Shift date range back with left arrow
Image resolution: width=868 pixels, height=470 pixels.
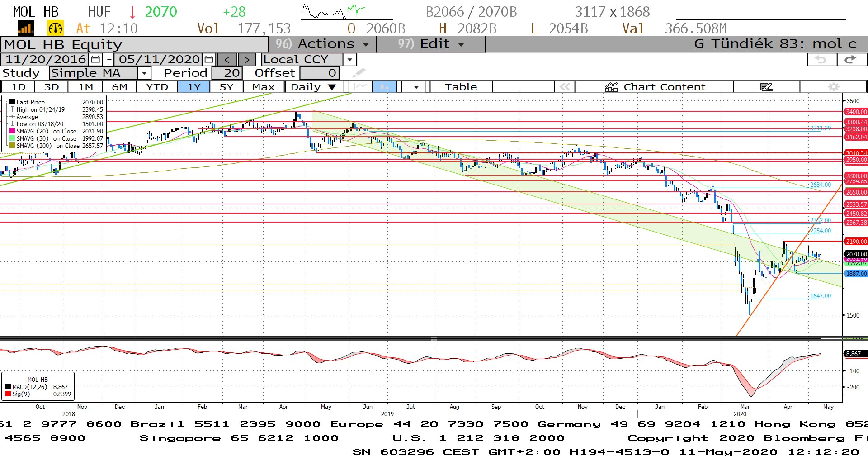(x=227, y=59)
